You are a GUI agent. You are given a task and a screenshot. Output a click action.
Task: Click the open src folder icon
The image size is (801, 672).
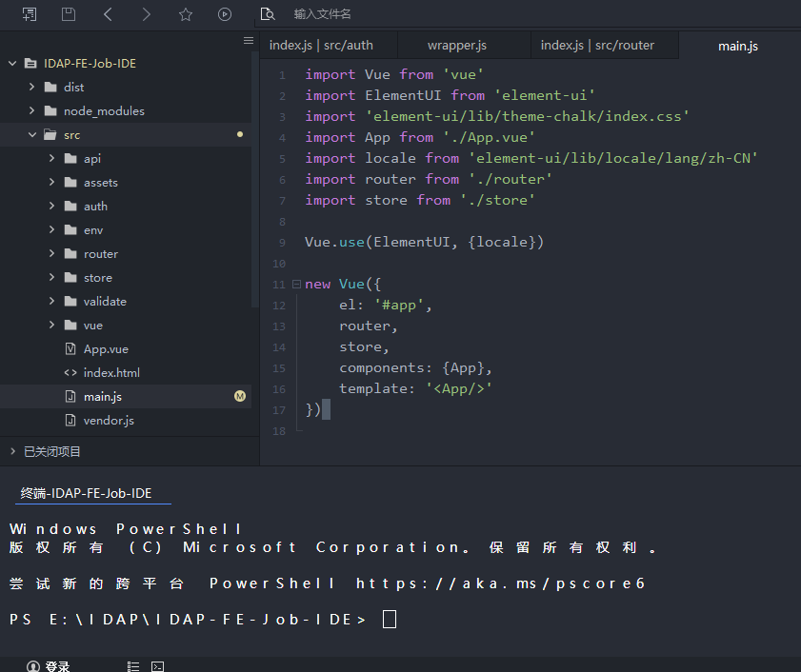[50, 135]
